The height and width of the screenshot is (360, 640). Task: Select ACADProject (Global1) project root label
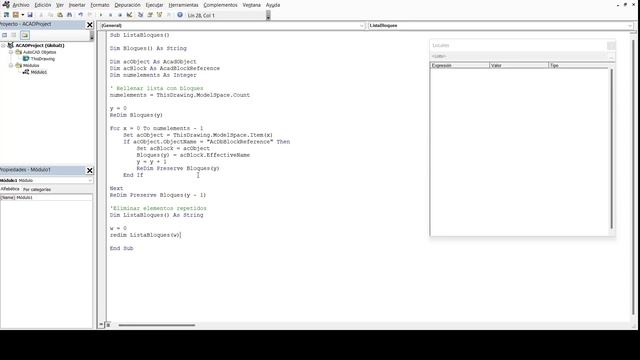tap(40, 45)
